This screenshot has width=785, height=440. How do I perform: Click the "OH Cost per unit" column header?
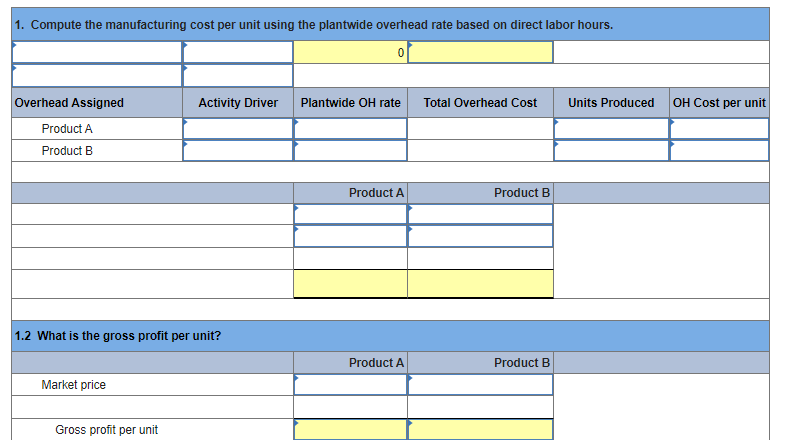(x=719, y=103)
